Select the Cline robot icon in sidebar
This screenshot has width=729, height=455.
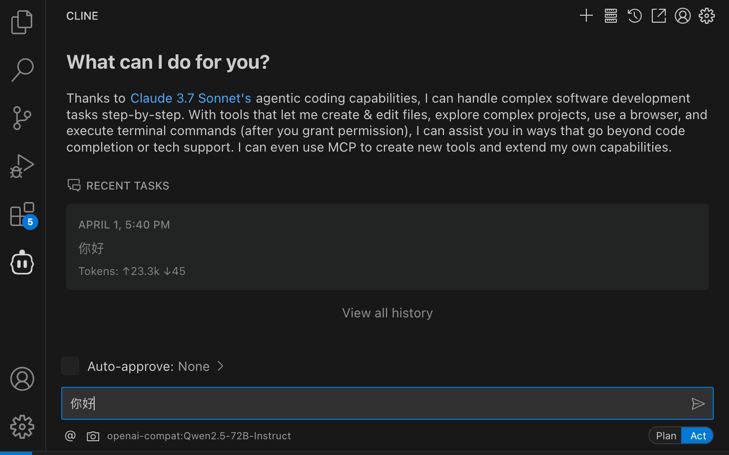[22, 263]
